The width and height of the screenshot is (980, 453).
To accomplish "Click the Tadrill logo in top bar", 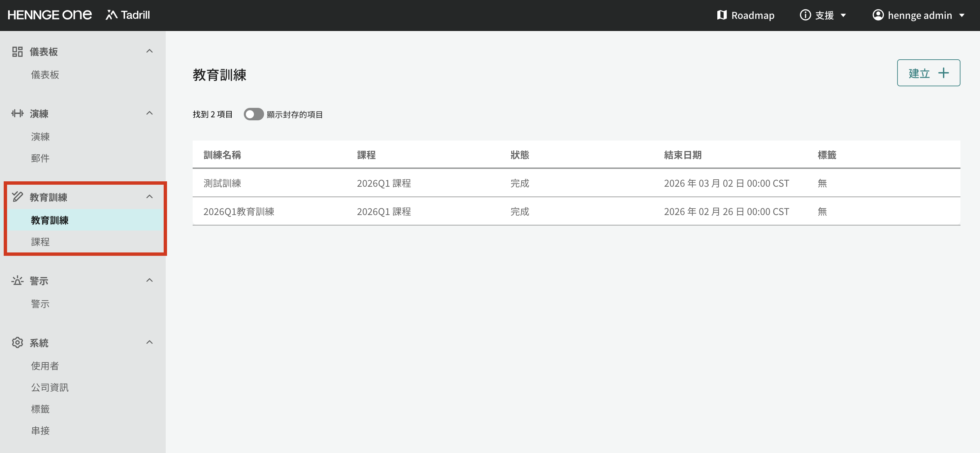I will 127,15.
